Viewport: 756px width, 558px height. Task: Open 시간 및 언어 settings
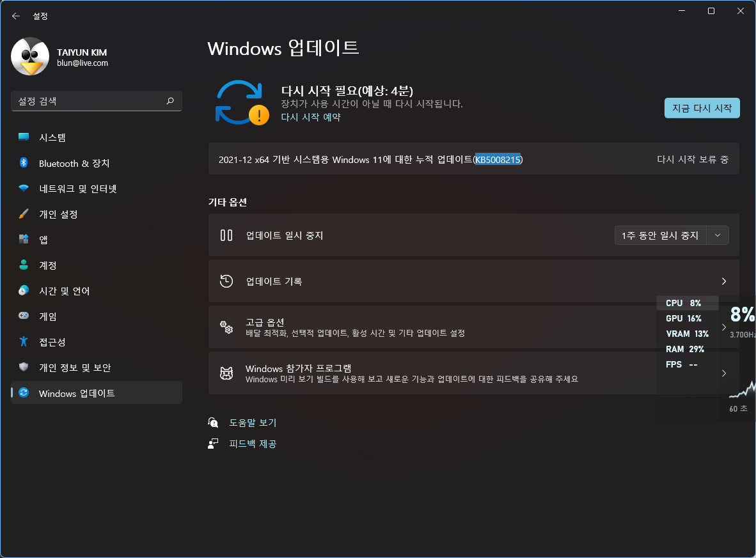[97, 291]
